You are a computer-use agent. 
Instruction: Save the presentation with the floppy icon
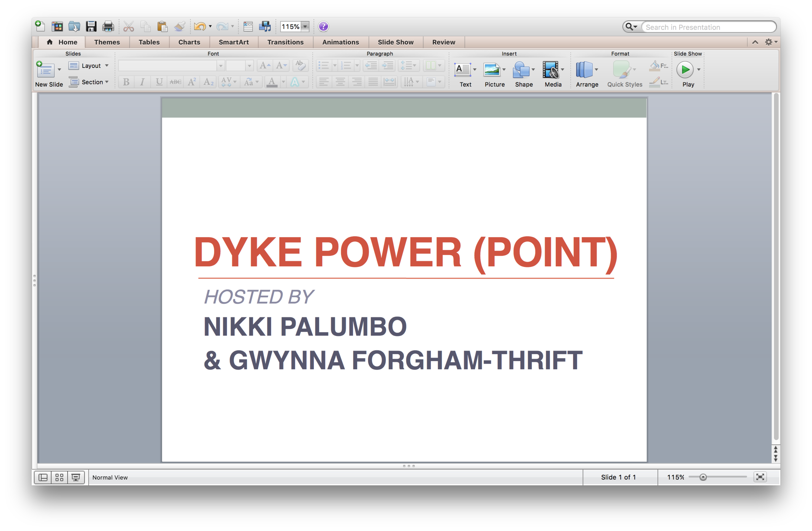(x=91, y=26)
